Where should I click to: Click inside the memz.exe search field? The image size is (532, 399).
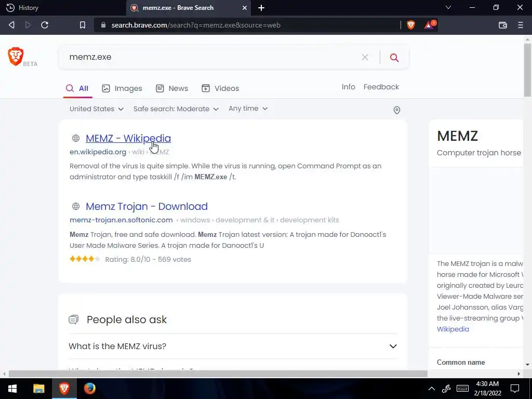point(210,57)
